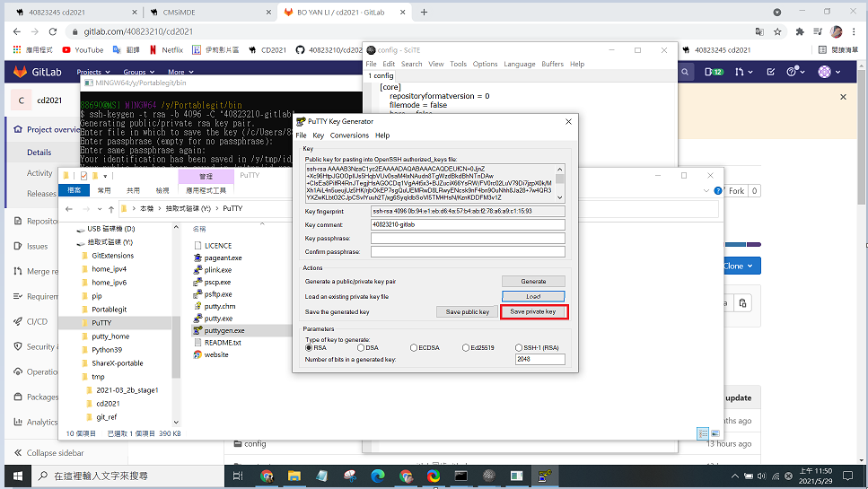Select putty.chm help file
868x489 pixels.
click(x=220, y=307)
